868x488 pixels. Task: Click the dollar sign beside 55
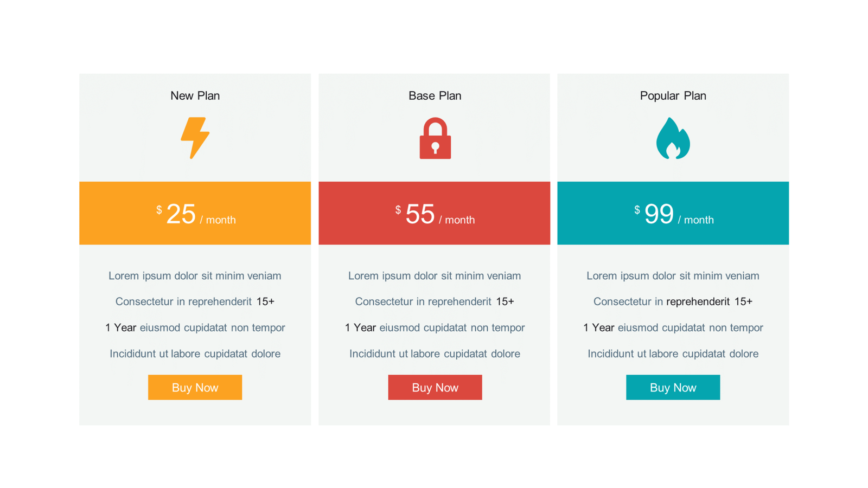tap(399, 209)
